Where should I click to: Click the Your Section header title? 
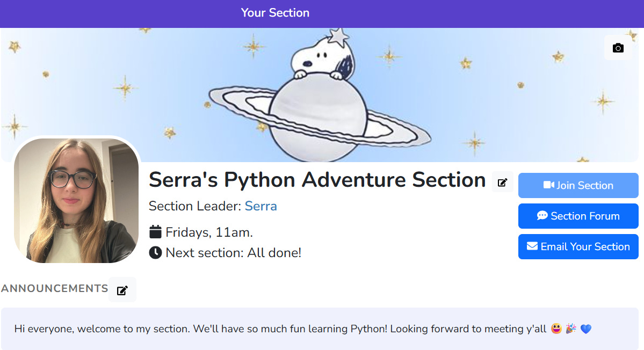[x=275, y=13]
